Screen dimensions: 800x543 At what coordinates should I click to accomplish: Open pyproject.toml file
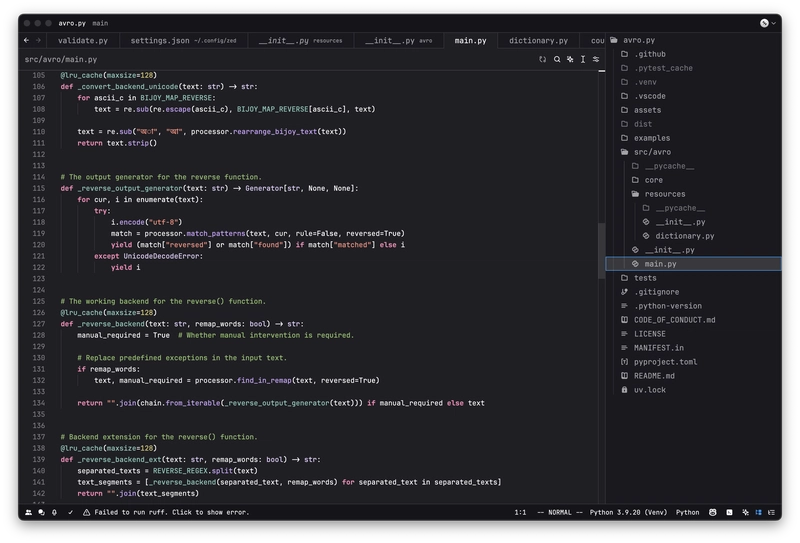click(x=693, y=362)
